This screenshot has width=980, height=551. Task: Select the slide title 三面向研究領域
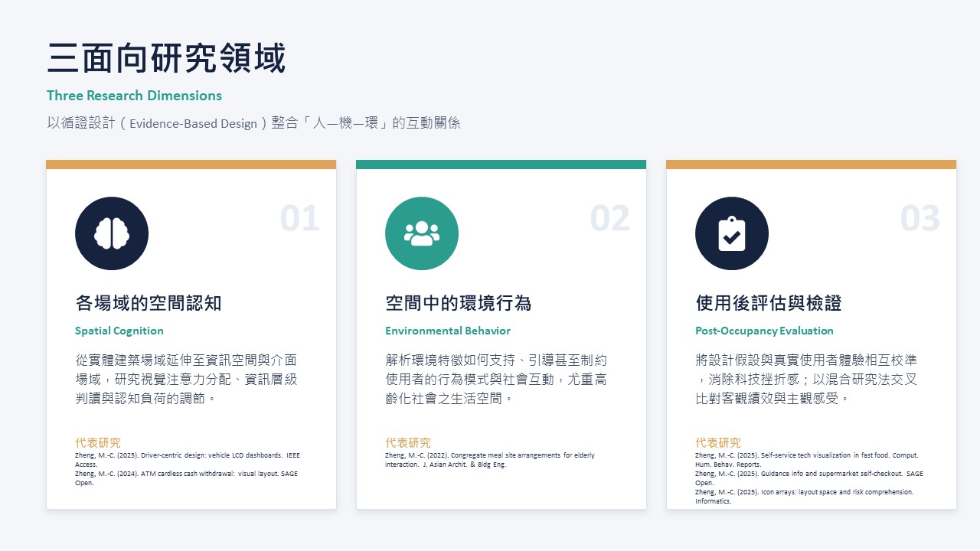click(x=166, y=59)
